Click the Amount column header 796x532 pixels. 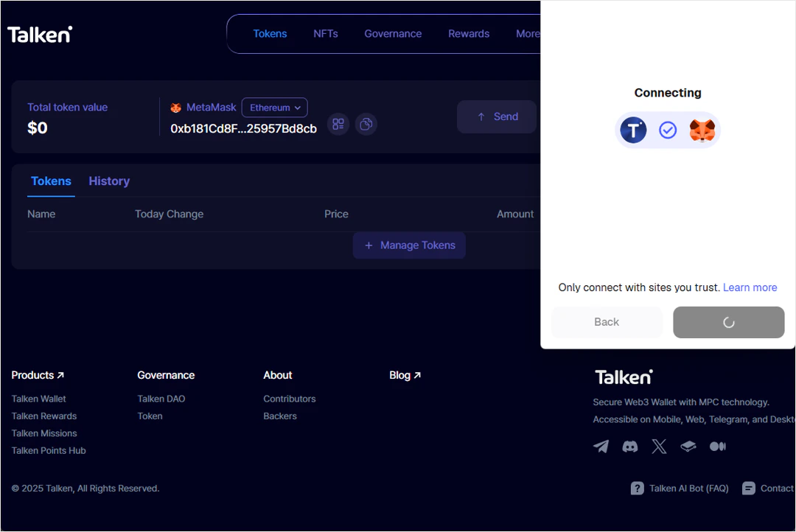tap(514, 214)
